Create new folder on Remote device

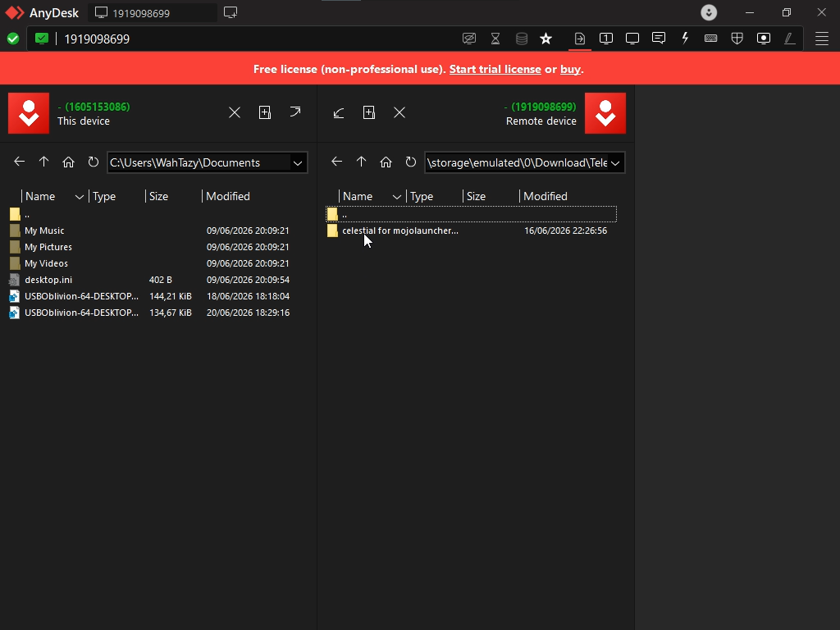[x=369, y=112]
